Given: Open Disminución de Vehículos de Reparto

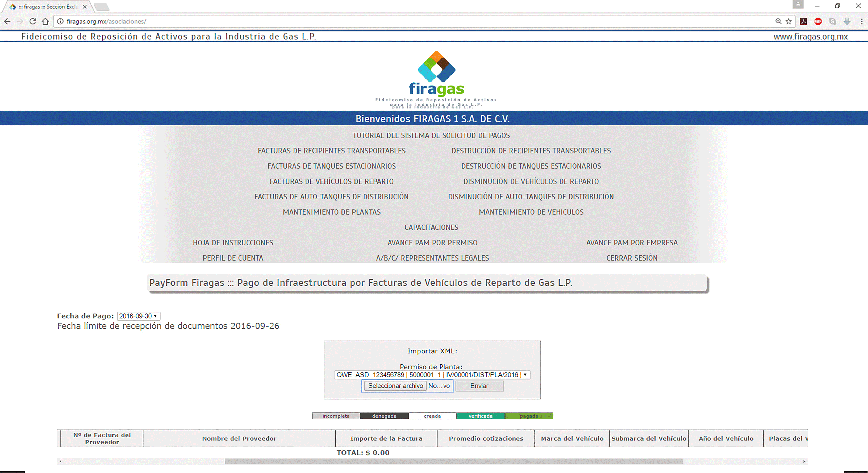Looking at the screenshot, I should pyautogui.click(x=531, y=181).
